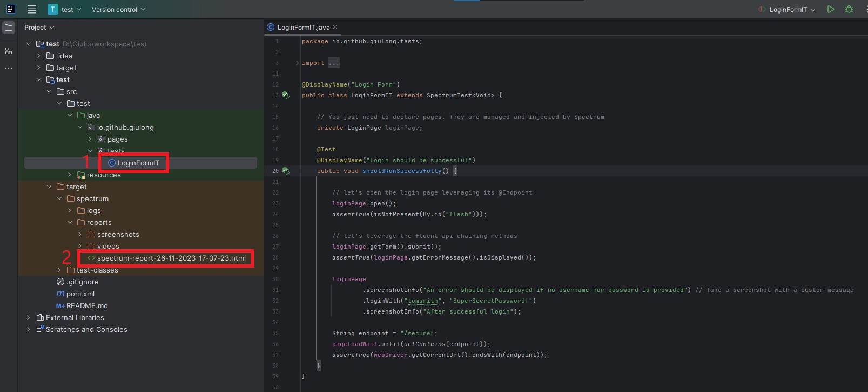This screenshot has height=392, width=868.
Task: Select the screenshots folder row
Action: tap(140, 234)
